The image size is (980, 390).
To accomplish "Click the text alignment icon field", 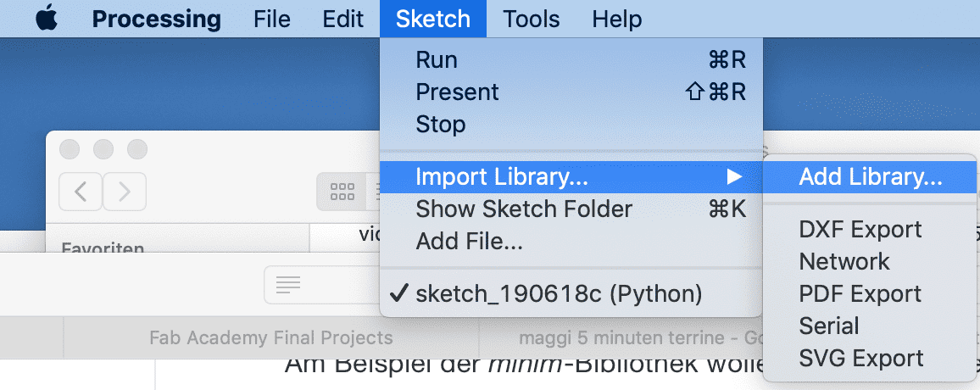I will 288,285.
